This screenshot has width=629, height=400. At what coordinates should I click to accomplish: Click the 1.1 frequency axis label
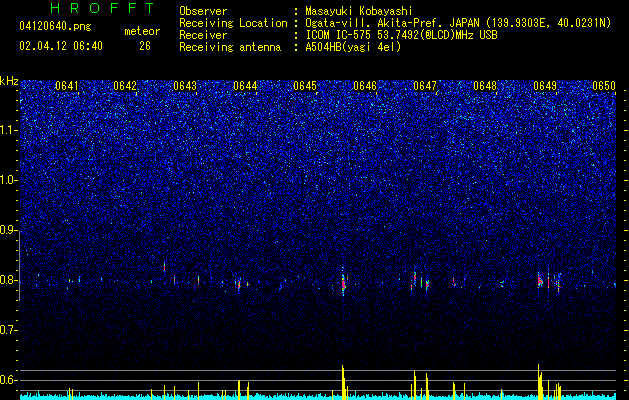tap(8, 130)
